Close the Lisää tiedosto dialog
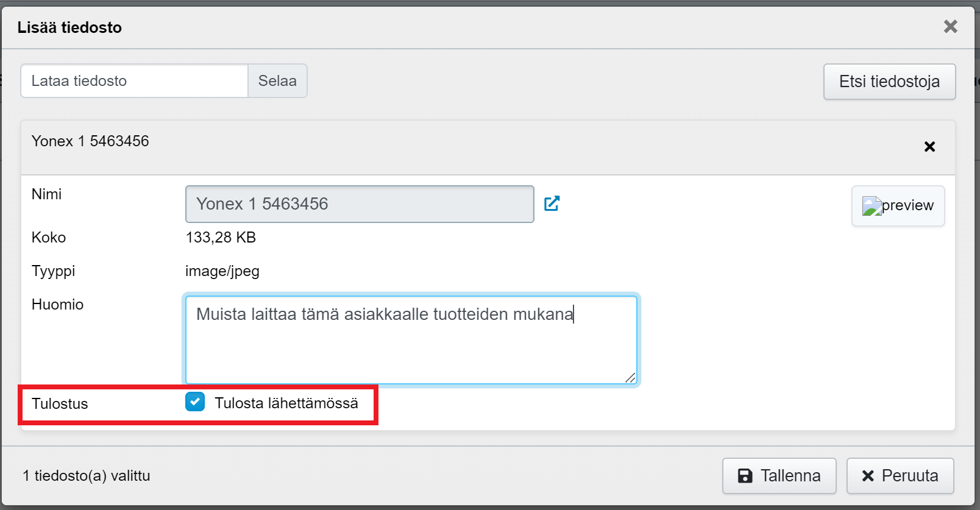 pos(950,27)
